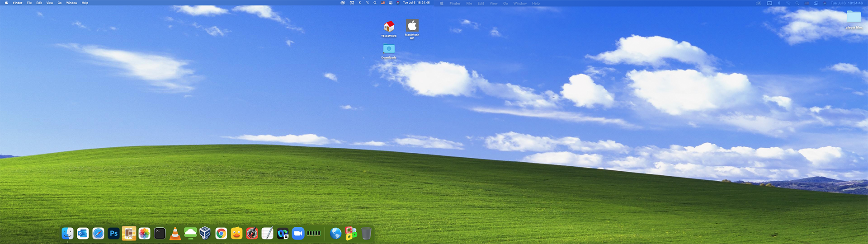Open the dimmed Edit menu on secondary display
This screenshot has width=868, height=244.
coord(481,3)
